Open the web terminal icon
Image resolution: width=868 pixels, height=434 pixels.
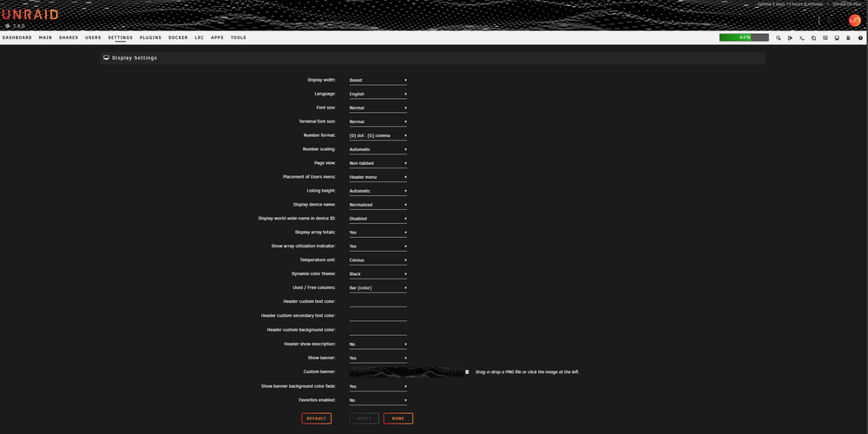801,37
